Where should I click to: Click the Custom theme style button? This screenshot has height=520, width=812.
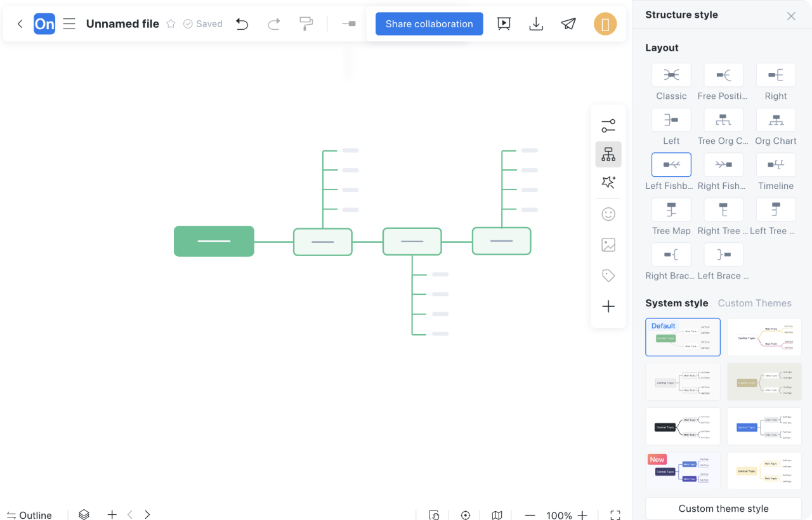pyautogui.click(x=723, y=509)
